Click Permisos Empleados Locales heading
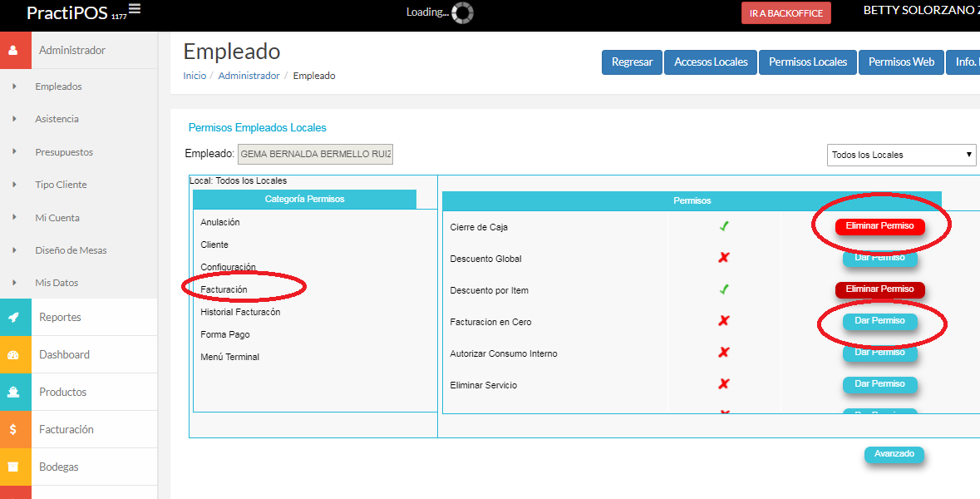Screen dimensions: 980x499 tap(258, 127)
